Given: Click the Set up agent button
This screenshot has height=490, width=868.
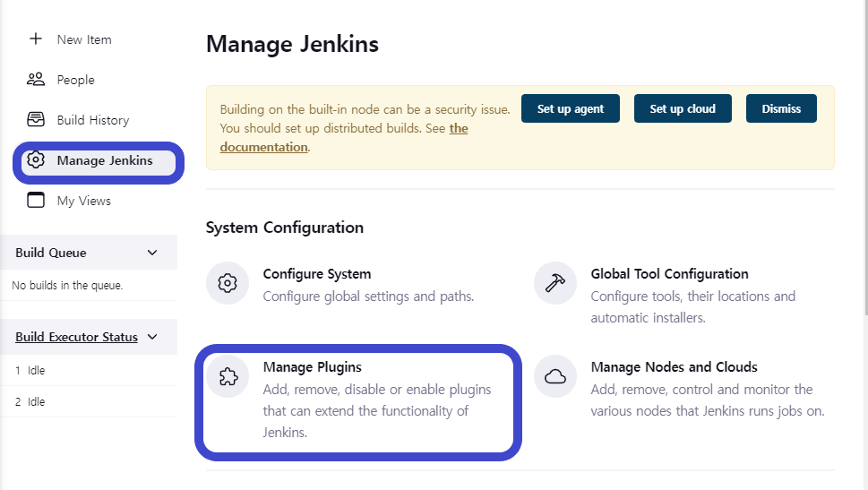Looking at the screenshot, I should click(x=571, y=108).
